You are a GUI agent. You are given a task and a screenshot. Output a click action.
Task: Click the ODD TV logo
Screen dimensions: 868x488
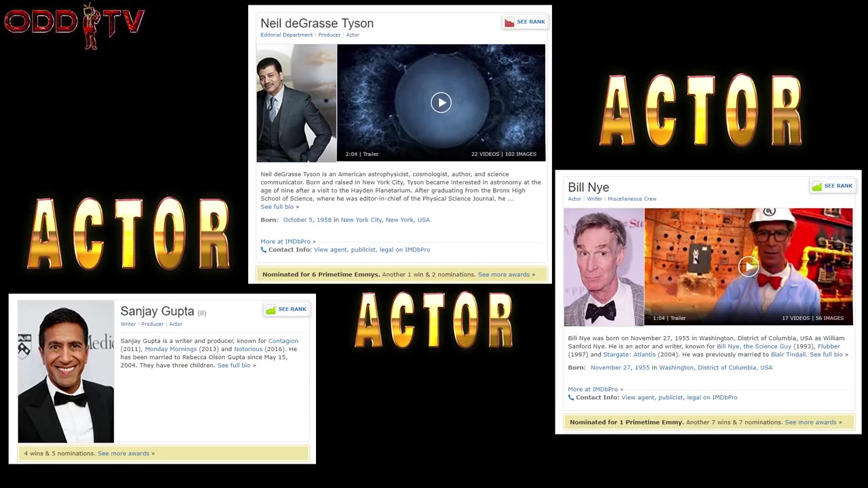75,26
